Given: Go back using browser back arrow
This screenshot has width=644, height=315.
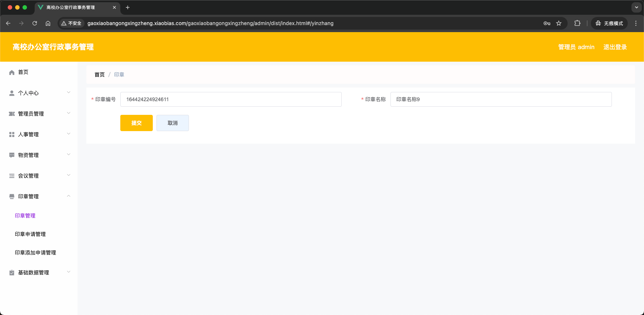Looking at the screenshot, I should [8, 23].
